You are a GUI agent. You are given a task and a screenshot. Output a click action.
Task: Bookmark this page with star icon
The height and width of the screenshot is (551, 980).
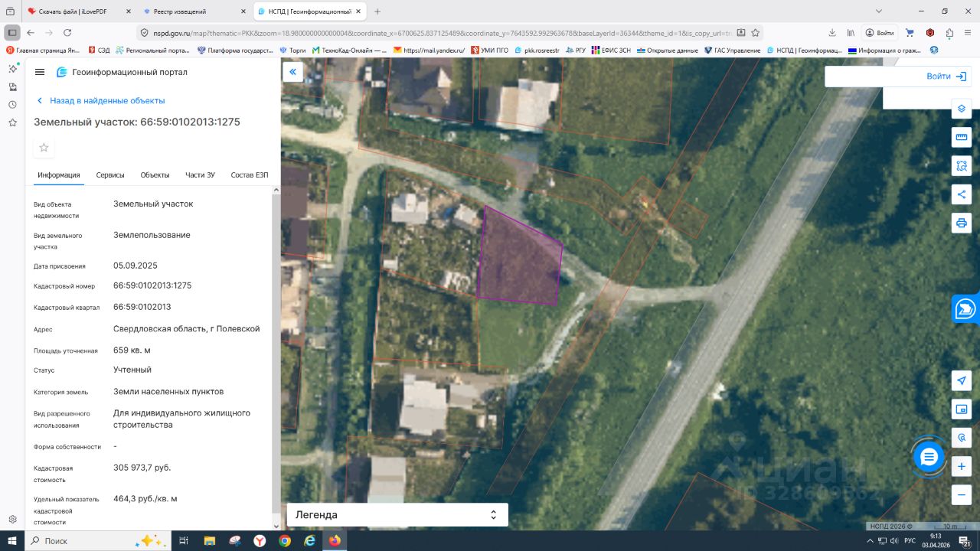[756, 33]
